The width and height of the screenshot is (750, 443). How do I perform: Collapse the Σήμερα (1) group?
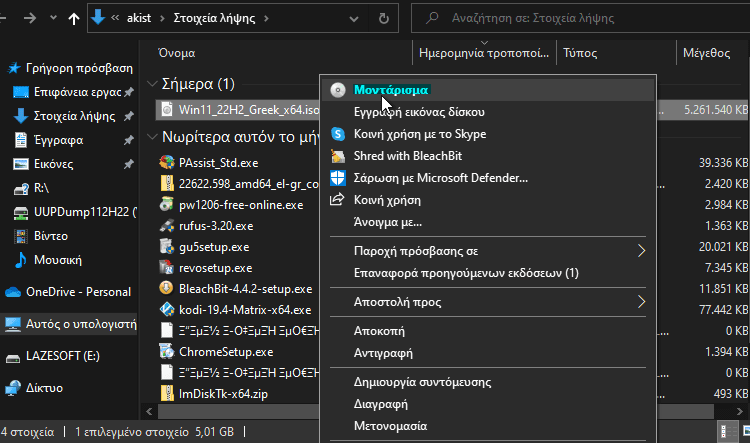tap(152, 84)
